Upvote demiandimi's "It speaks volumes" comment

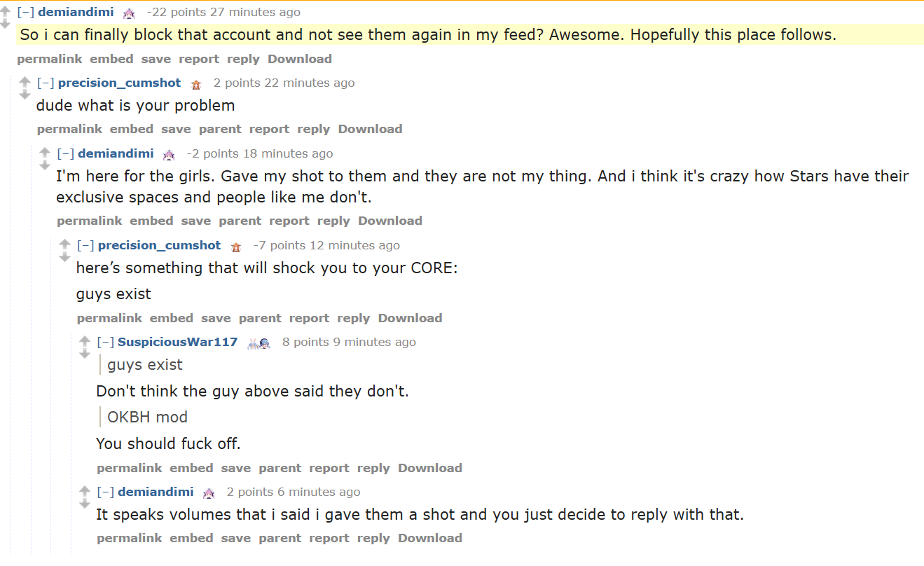click(85, 490)
